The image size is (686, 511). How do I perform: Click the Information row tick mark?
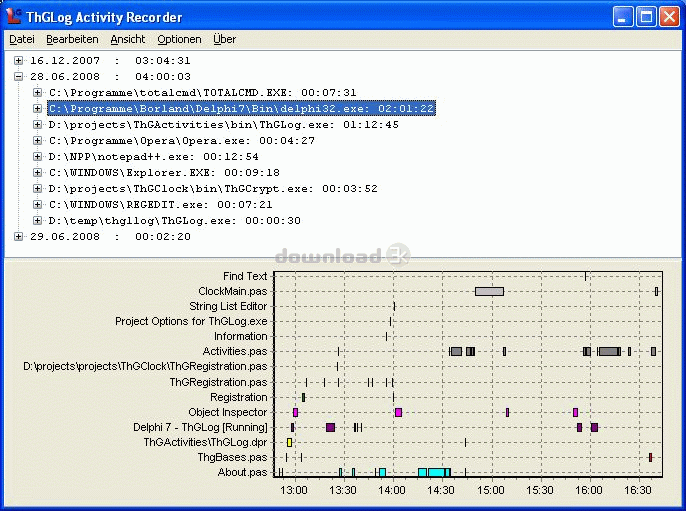pyautogui.click(x=386, y=336)
